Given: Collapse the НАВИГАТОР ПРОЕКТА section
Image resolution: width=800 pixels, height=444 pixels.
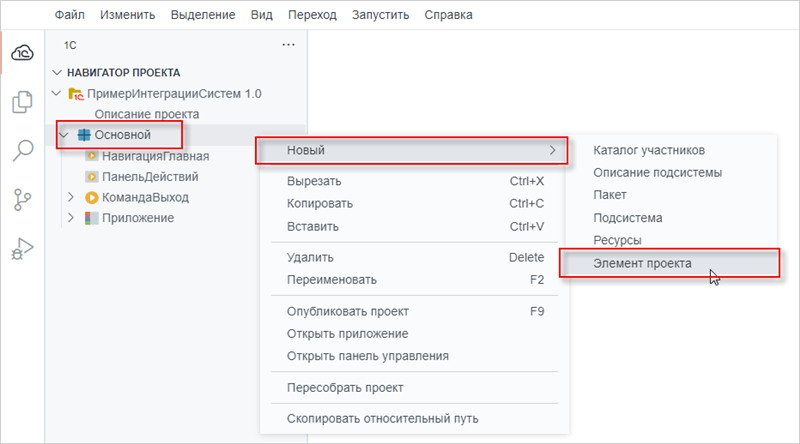Looking at the screenshot, I should coord(56,73).
